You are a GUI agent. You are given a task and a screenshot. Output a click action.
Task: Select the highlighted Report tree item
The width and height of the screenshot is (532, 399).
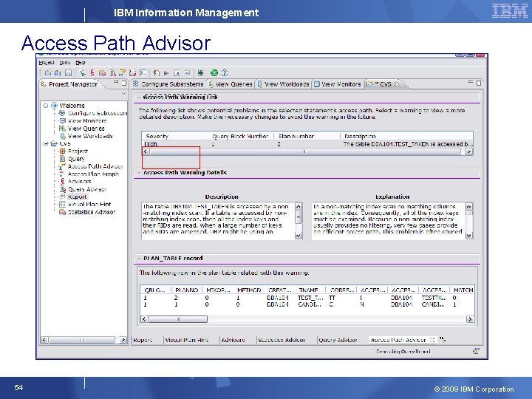coord(78,197)
